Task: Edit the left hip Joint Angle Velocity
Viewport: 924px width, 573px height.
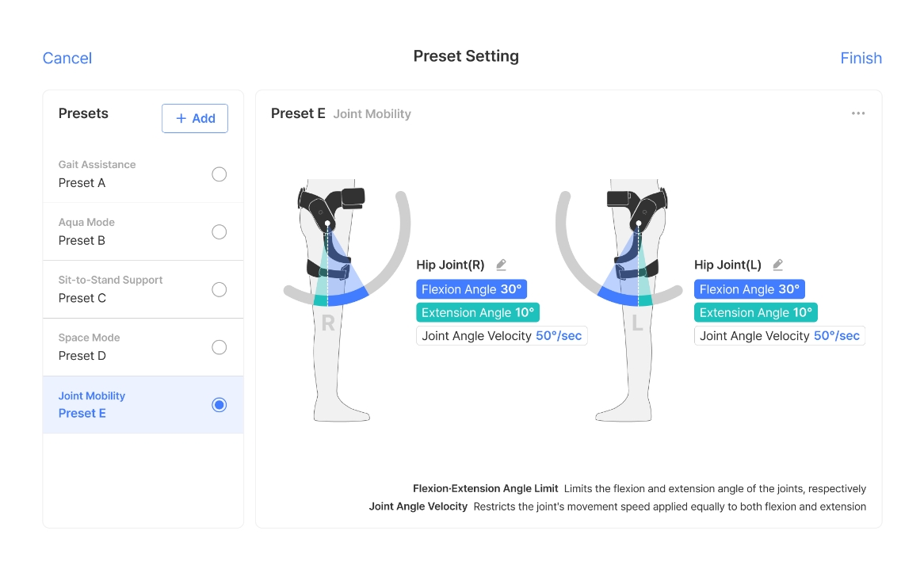Action: point(780,336)
